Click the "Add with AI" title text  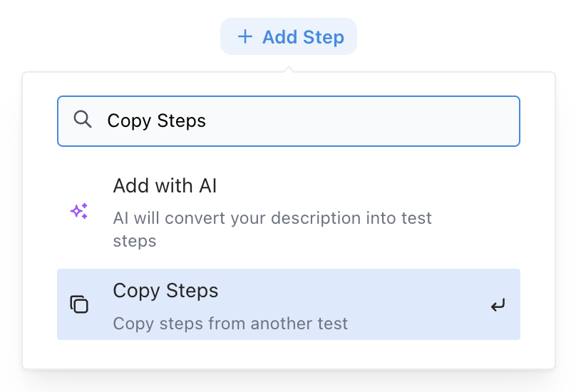(x=165, y=187)
